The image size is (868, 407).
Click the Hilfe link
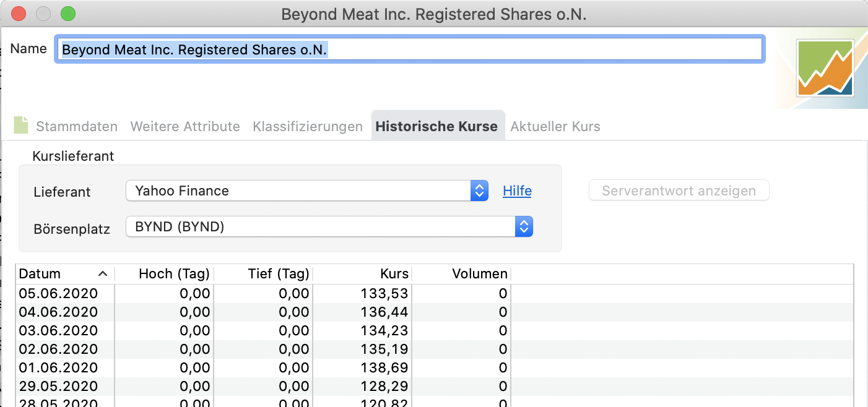pyautogui.click(x=517, y=191)
